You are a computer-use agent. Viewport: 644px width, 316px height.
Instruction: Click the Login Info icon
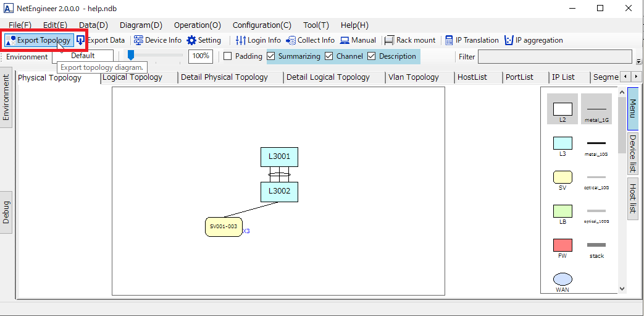241,40
